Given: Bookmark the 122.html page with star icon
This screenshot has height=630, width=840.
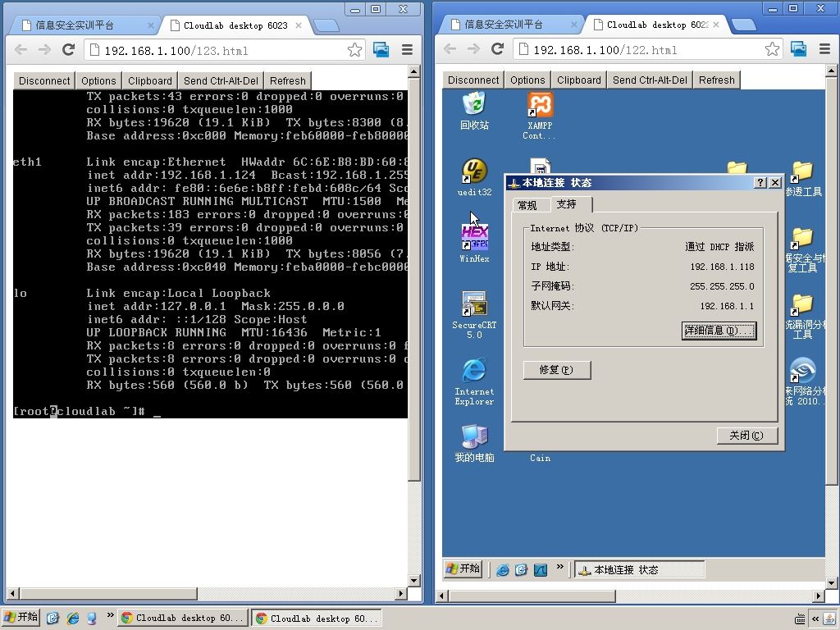Looking at the screenshot, I should click(x=772, y=49).
